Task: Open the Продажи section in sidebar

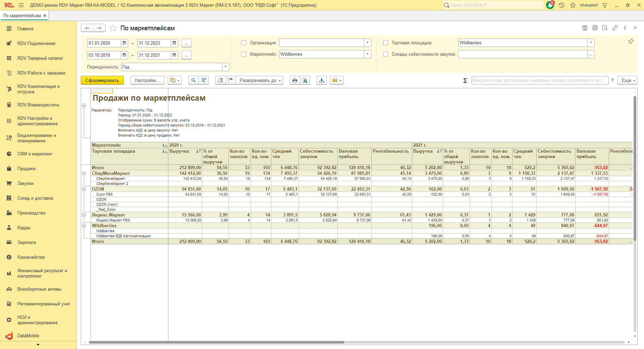Action: pyautogui.click(x=26, y=169)
